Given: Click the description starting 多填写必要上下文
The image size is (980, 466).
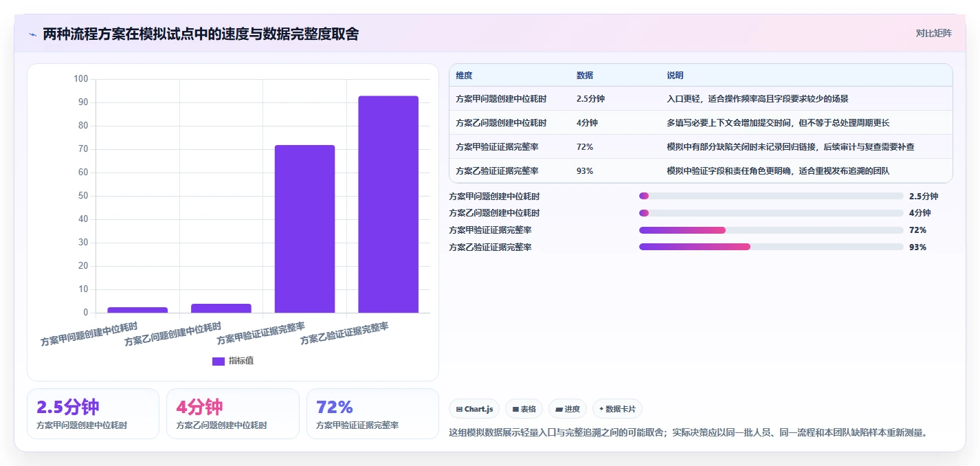Looking at the screenshot, I should (x=778, y=123).
